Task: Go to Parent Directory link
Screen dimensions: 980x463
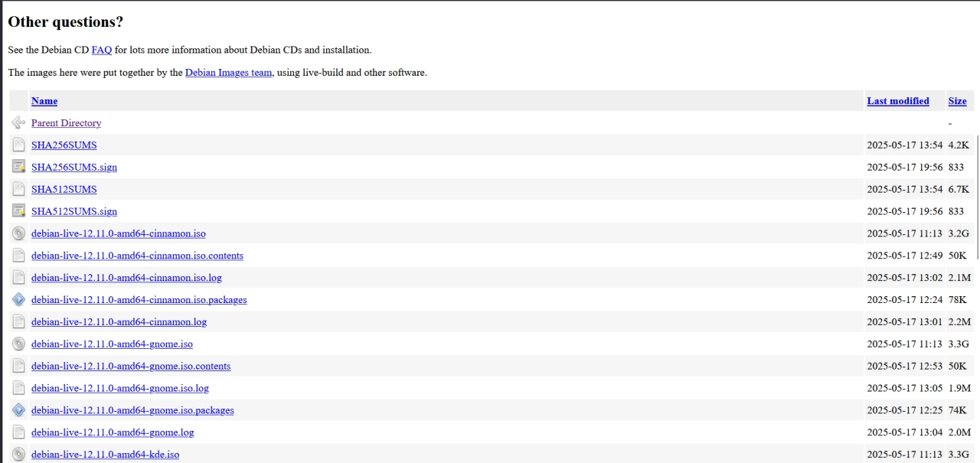Action: pos(66,123)
